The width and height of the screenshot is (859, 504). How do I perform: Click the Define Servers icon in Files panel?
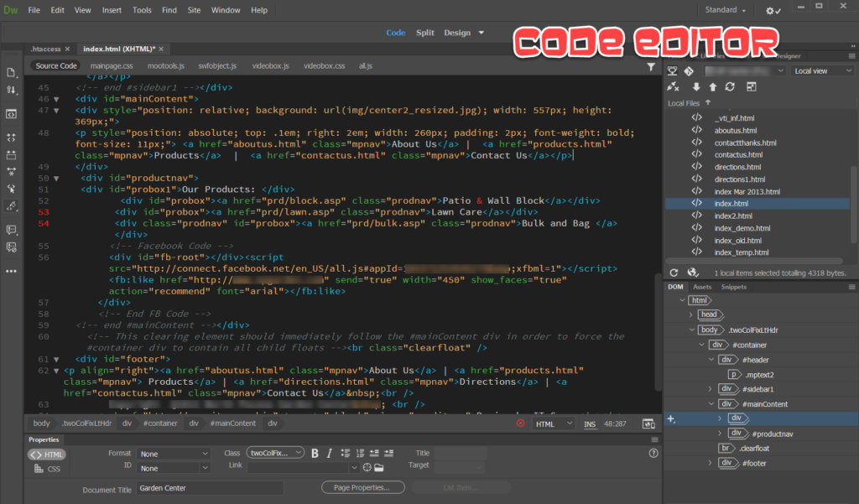click(672, 70)
